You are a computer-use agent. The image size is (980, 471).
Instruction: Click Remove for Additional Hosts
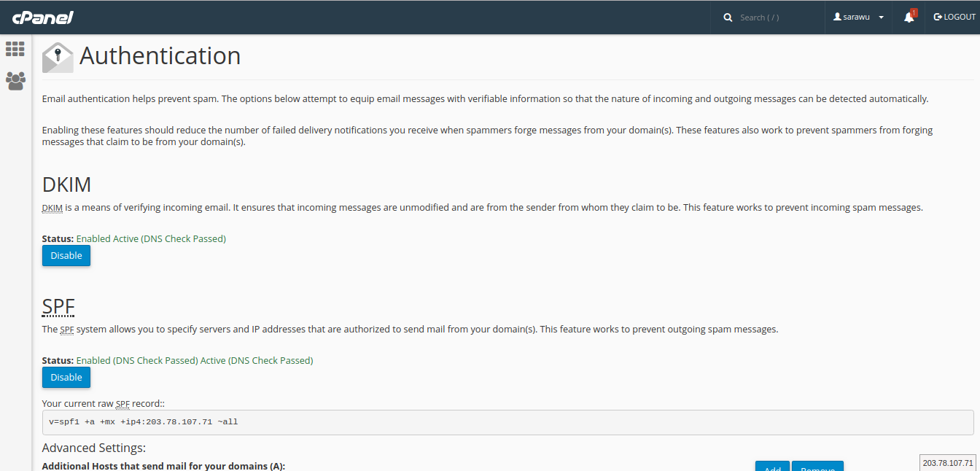[x=817, y=467]
